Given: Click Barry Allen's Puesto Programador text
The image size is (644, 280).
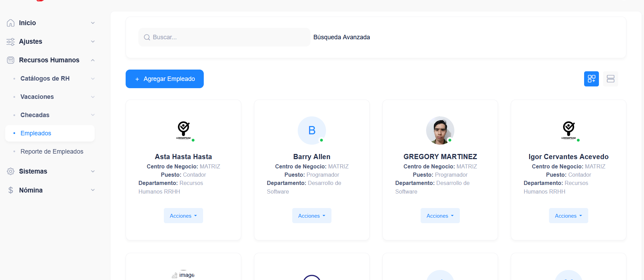Looking at the screenshot, I should tap(312, 175).
